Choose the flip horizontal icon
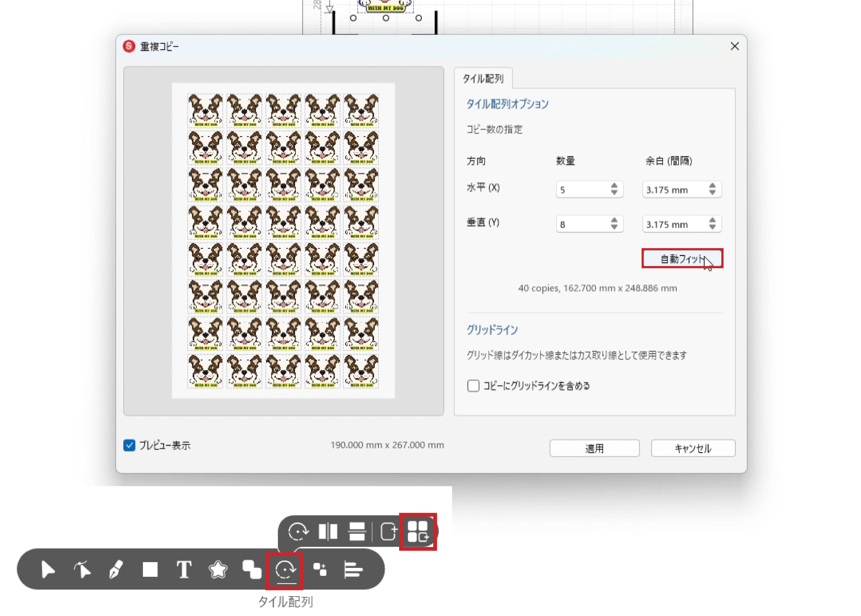The height and width of the screenshot is (616, 861). click(x=328, y=531)
